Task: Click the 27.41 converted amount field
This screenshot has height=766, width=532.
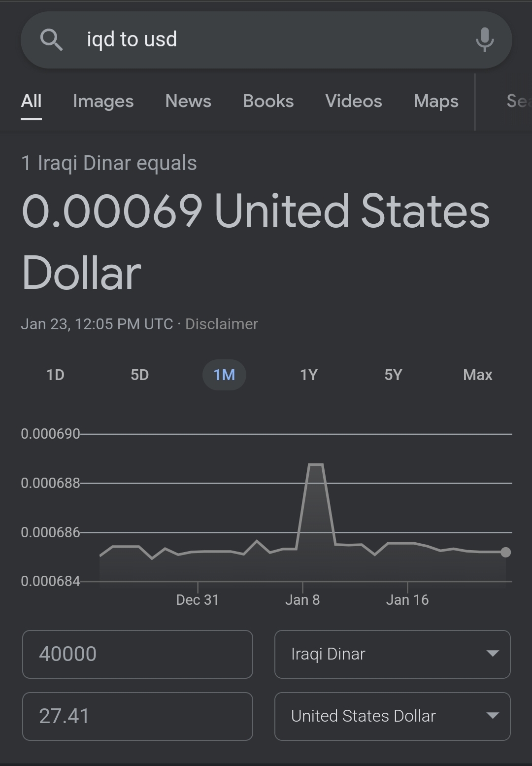Action: tap(137, 716)
